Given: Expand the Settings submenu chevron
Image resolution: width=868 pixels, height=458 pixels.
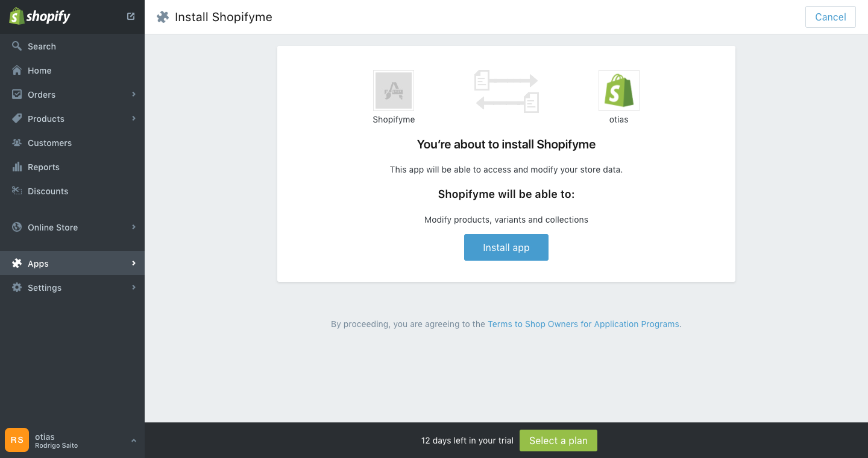Looking at the screenshot, I should [x=134, y=287].
